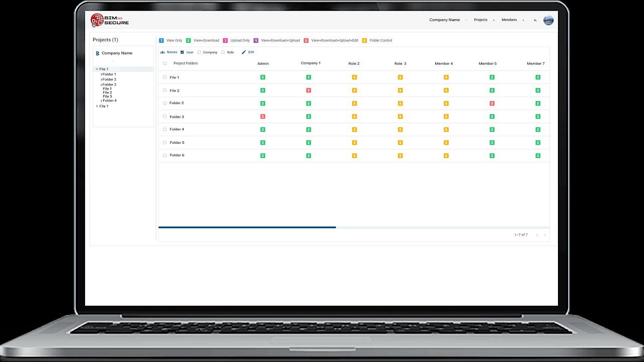Click the yellow Folder Control legend badge
644x362 pixels.
point(364,40)
